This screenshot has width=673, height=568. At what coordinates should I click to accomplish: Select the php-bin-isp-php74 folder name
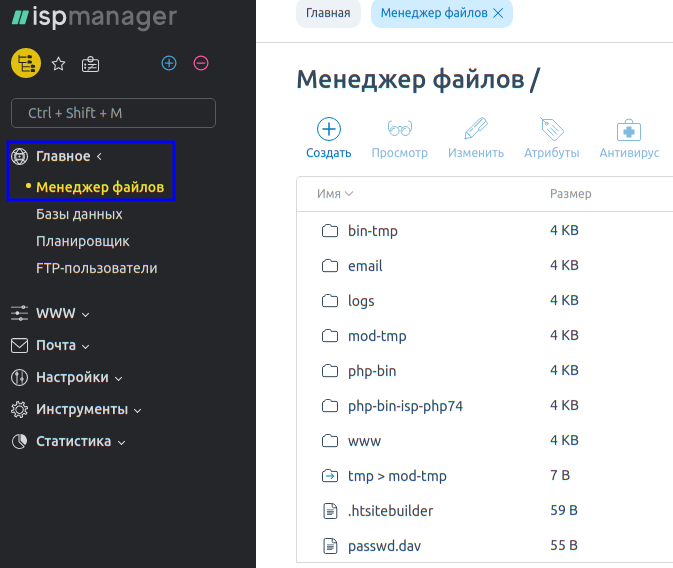coord(406,407)
